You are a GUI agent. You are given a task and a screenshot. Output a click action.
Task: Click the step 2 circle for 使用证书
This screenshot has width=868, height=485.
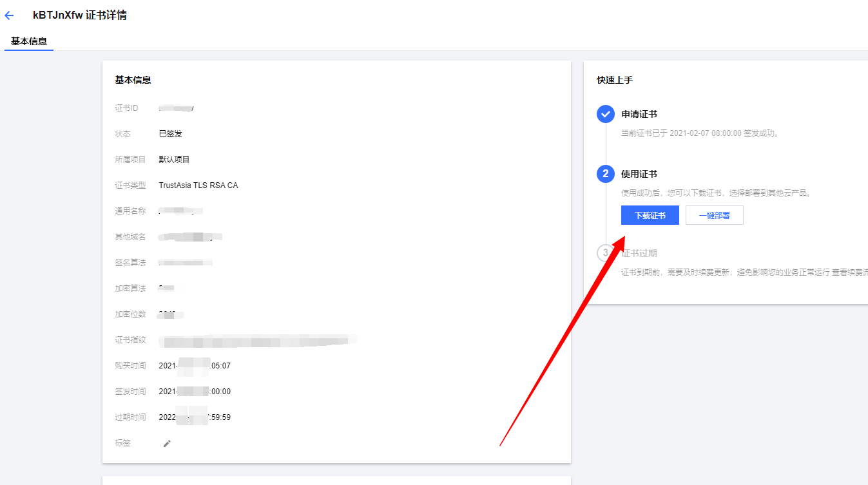point(605,174)
